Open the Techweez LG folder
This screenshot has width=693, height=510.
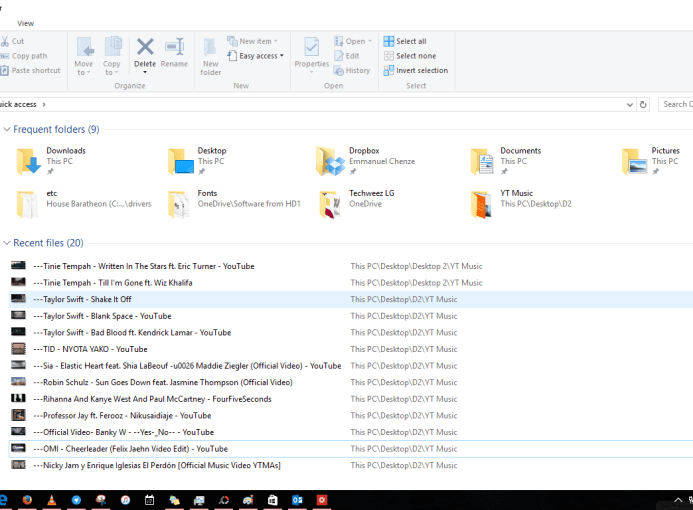356,204
